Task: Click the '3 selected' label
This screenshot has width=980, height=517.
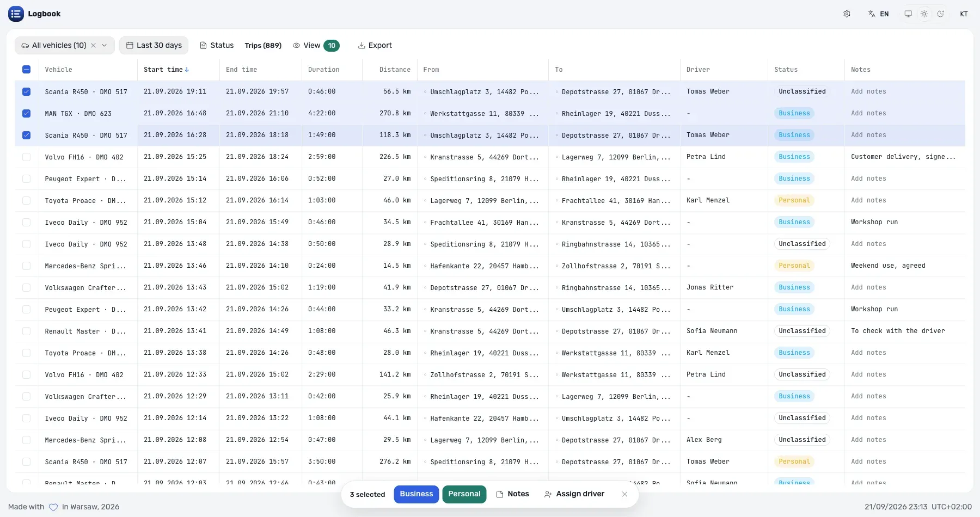Action: tap(367, 495)
